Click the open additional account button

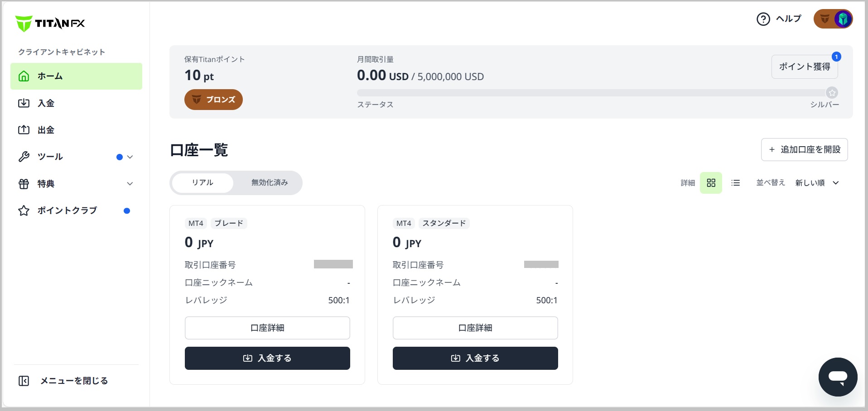[x=804, y=149]
